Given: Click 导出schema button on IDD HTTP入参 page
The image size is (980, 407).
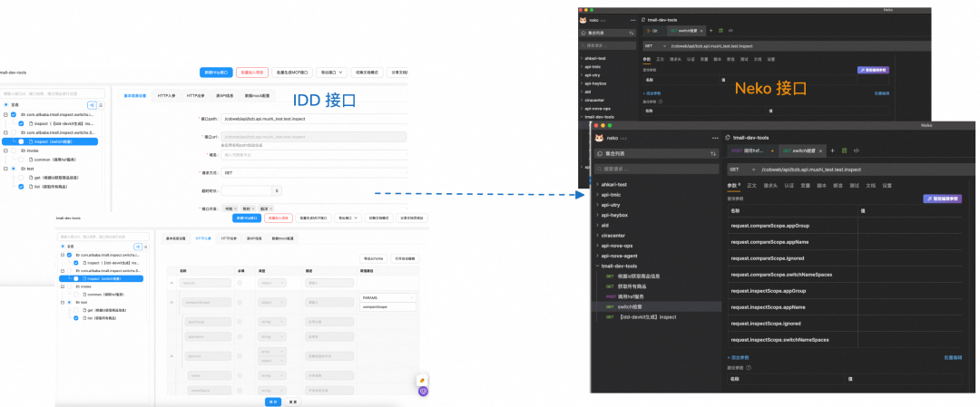Looking at the screenshot, I should pos(373,258).
